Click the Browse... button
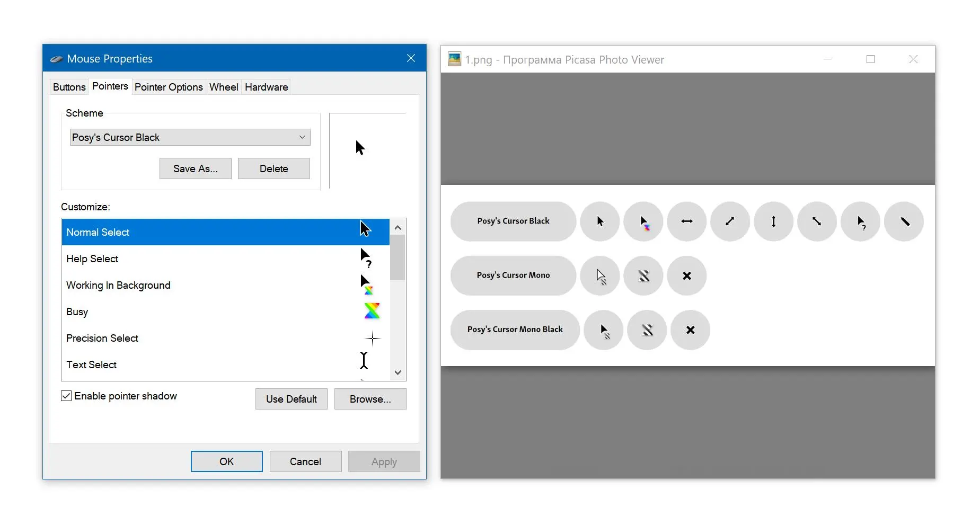 click(370, 399)
